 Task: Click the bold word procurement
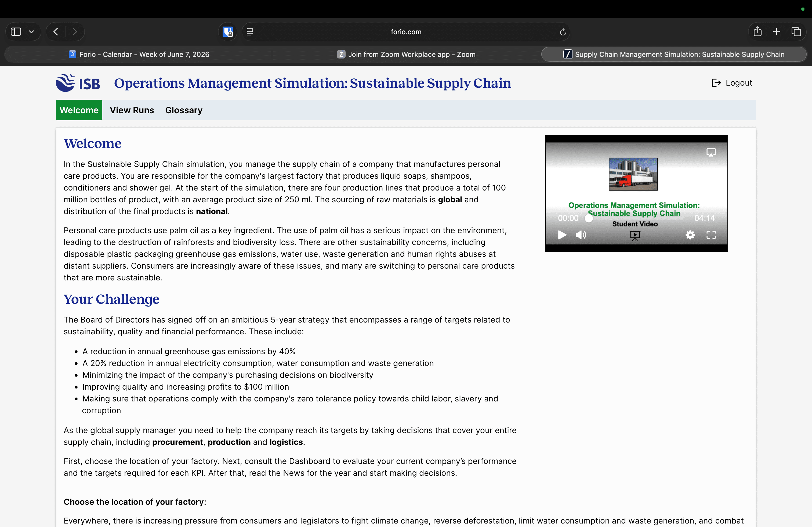177,442
